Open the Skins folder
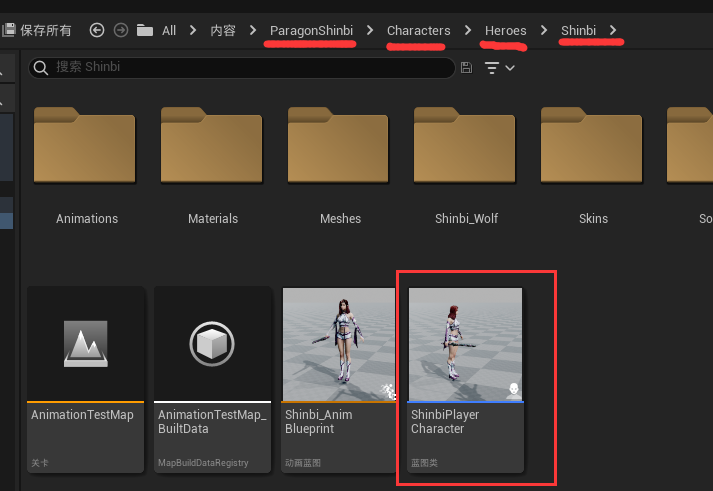 coord(591,145)
